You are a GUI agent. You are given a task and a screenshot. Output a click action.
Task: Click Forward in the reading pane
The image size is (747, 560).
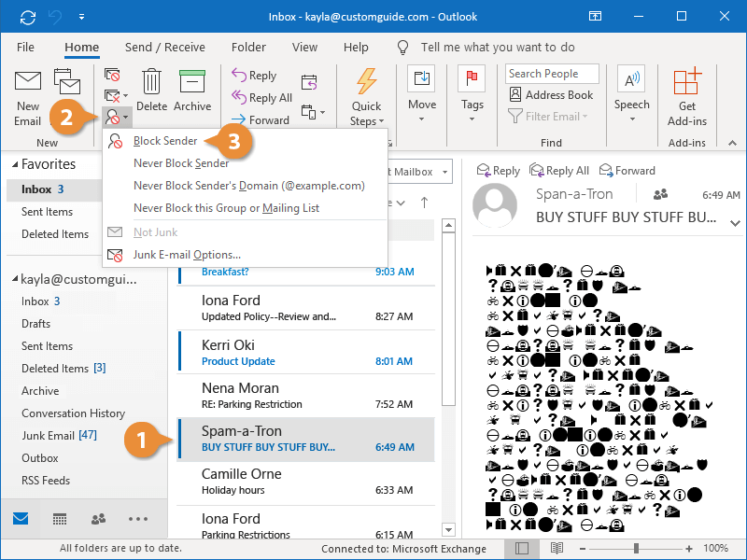(627, 171)
